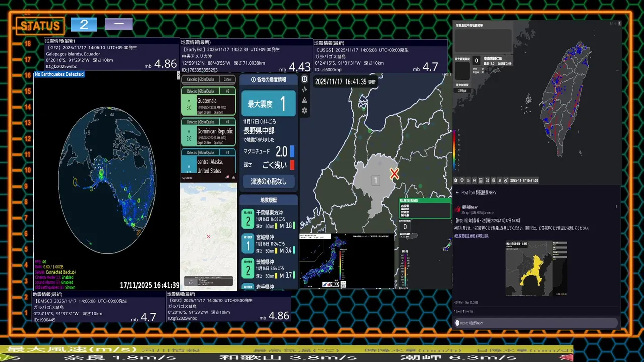Click the Reply to 特務機関NERV input field
Viewport: 644px width, 362px height.
[x=535, y=323]
